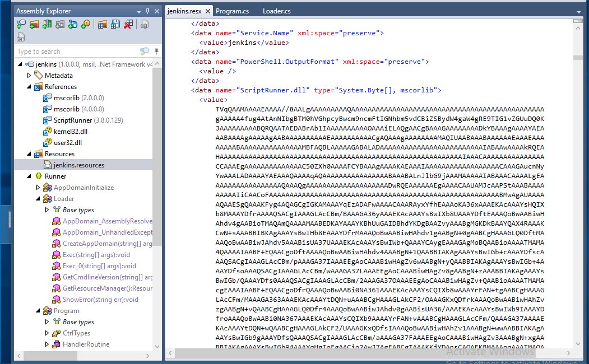Expand the HandlerRoutine node

pyautogui.click(x=47, y=344)
